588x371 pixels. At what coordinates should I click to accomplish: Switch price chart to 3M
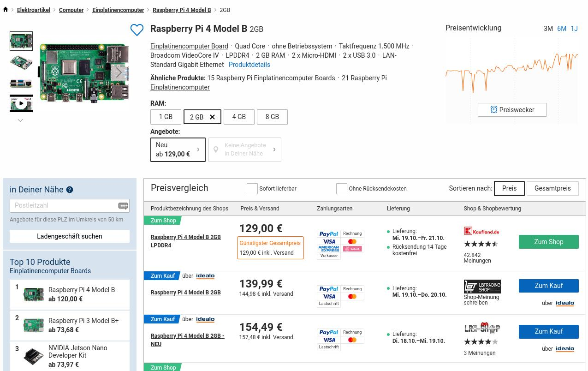[x=548, y=29]
